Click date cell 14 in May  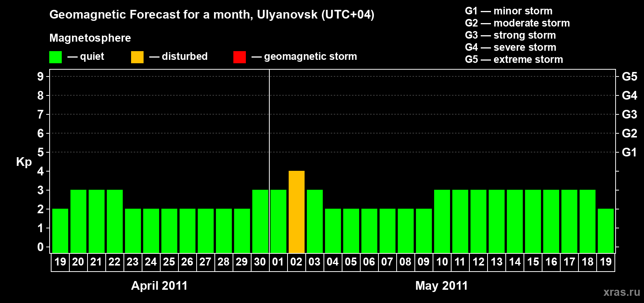[515, 262]
